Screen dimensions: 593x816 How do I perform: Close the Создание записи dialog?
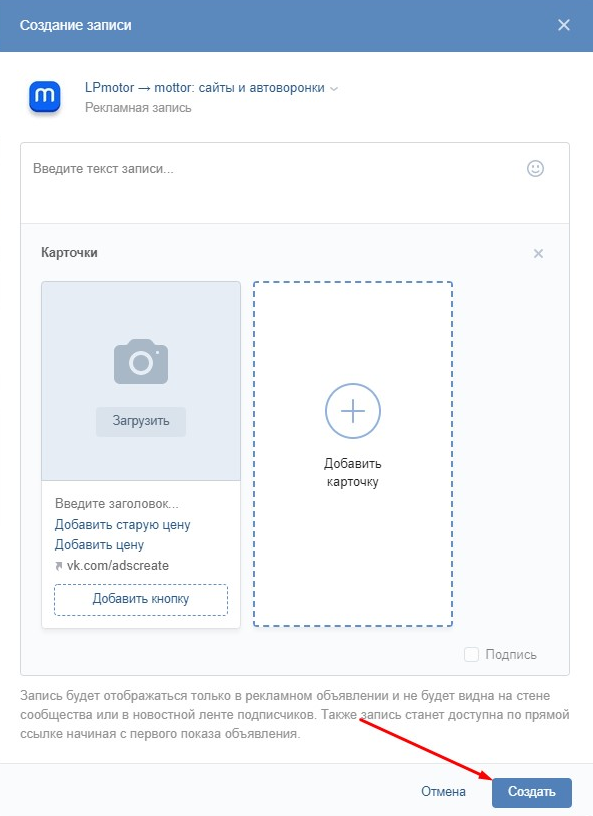(x=564, y=25)
